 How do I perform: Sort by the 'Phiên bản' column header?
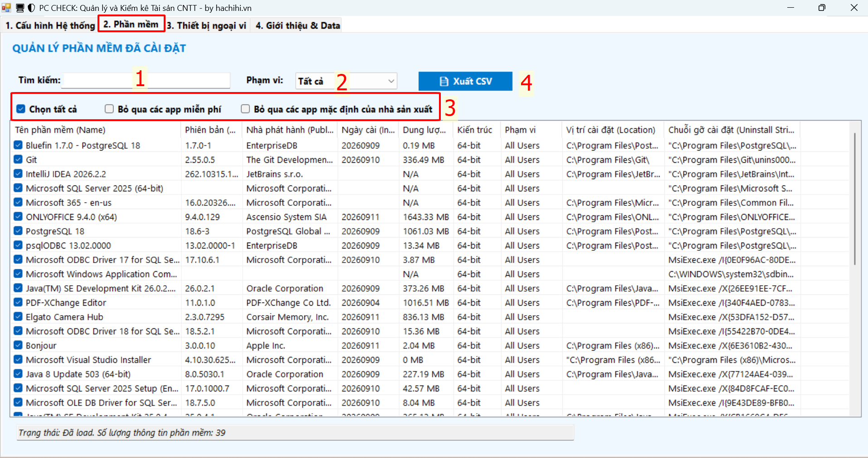click(x=211, y=130)
